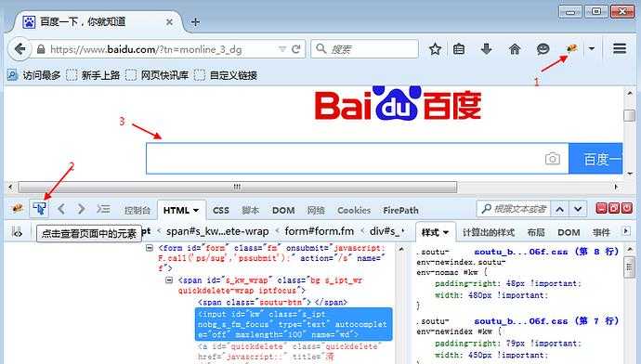Detach Firebug into a separate window
The image size is (641, 364).
pos(614,208)
